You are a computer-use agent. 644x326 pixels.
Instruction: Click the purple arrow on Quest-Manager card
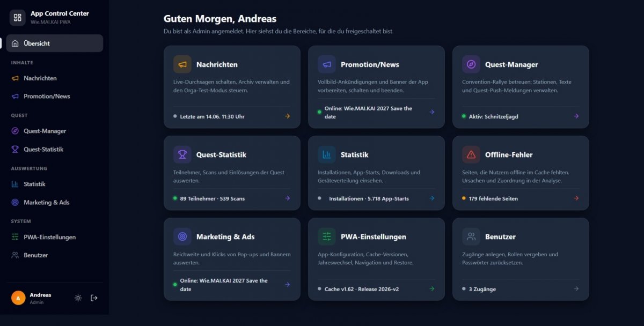[x=576, y=116]
